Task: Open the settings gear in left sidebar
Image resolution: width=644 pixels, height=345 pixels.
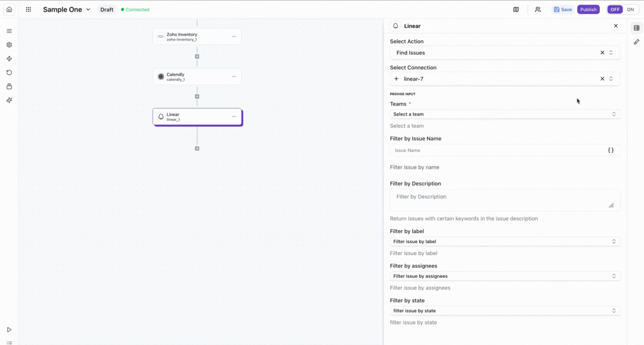Action: [9, 45]
